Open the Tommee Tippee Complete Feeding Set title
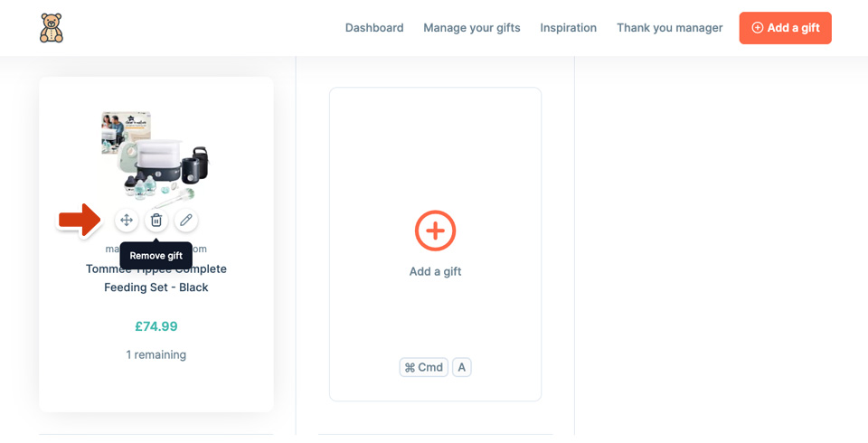 156,278
